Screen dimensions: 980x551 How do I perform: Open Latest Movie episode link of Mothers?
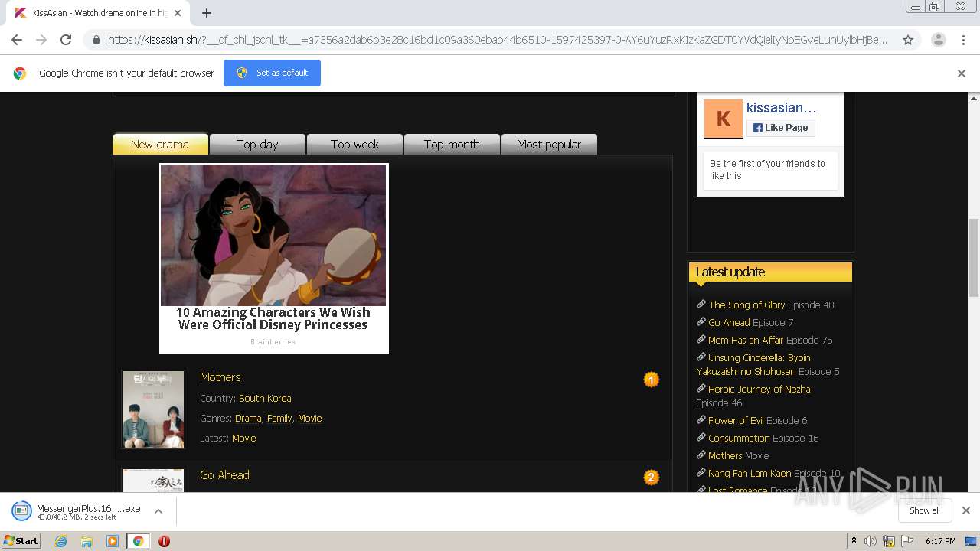(x=243, y=438)
